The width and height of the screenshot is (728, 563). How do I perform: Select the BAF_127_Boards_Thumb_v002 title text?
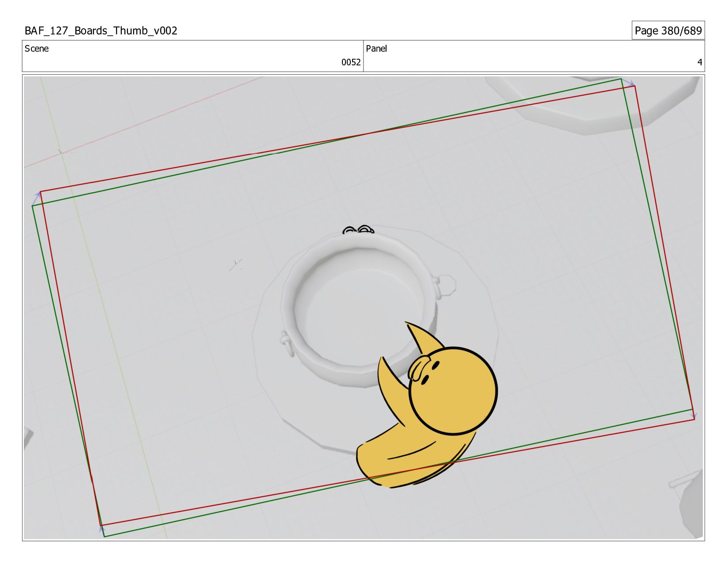click(101, 30)
